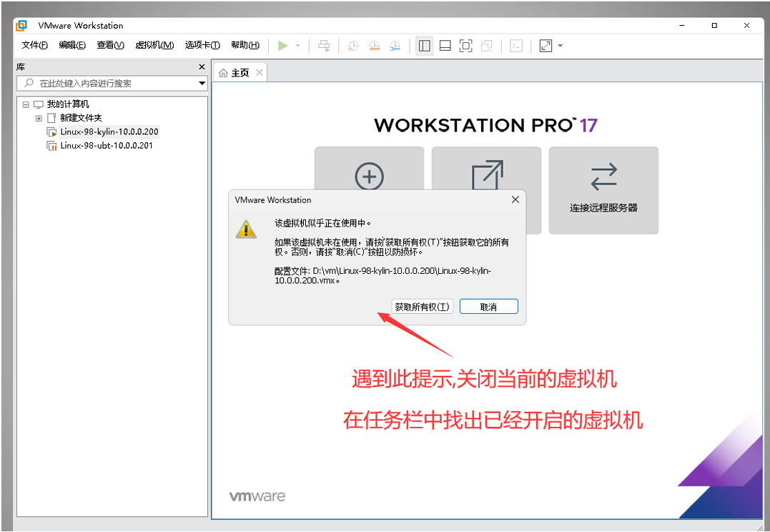This screenshot has width=770, height=532.
Task: Open the 选项卡(T) menu
Action: (x=202, y=45)
